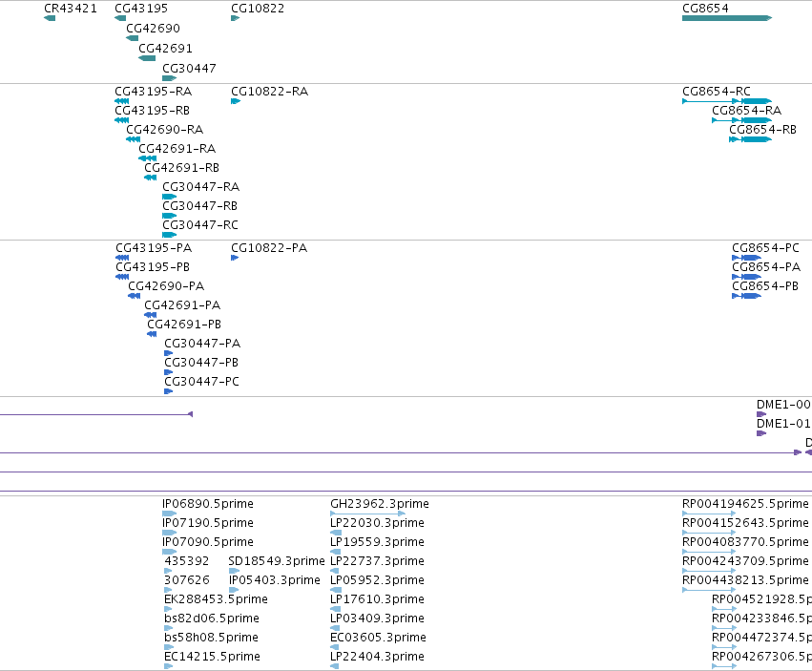Click the CG30447 gene label

point(190,69)
